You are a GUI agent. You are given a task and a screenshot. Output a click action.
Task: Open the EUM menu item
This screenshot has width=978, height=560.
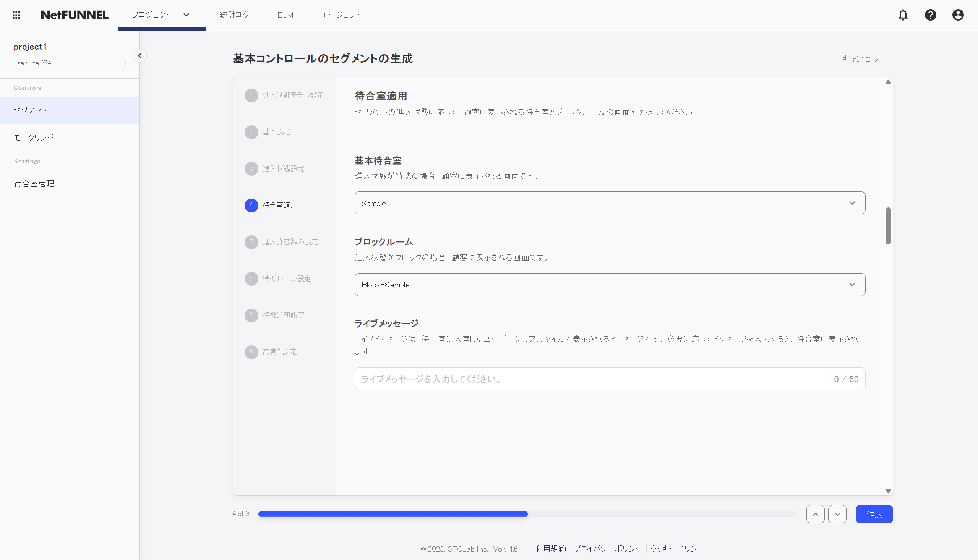tap(285, 15)
